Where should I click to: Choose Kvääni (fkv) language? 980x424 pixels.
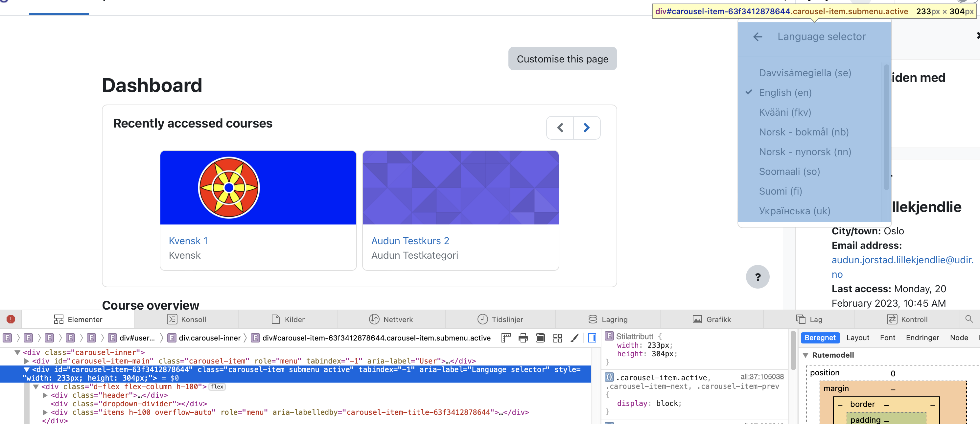pos(785,112)
